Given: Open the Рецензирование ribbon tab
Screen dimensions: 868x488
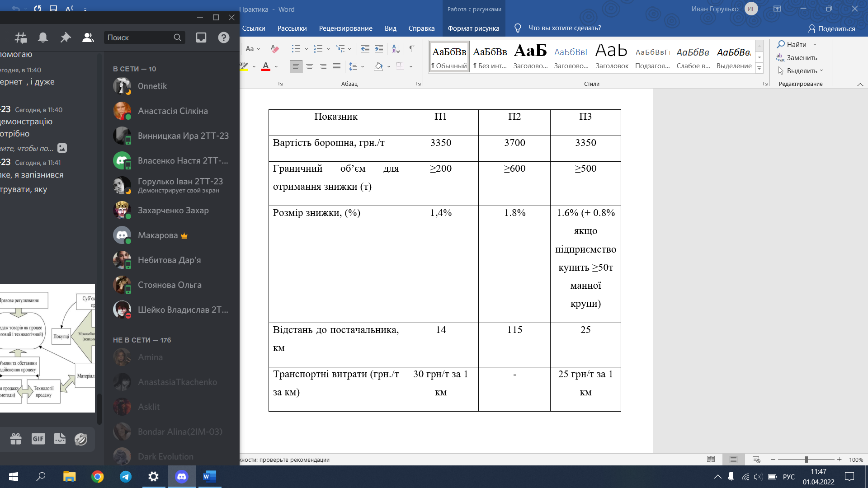Looking at the screenshot, I should (345, 28).
